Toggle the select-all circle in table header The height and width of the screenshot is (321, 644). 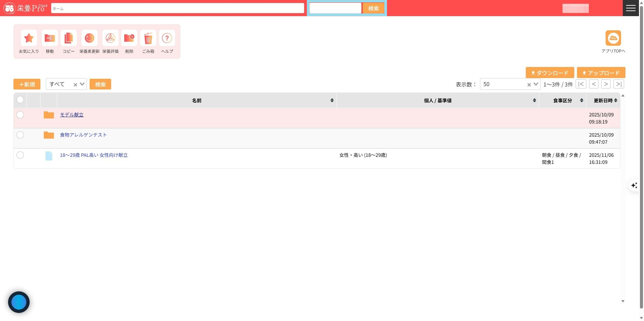click(20, 100)
